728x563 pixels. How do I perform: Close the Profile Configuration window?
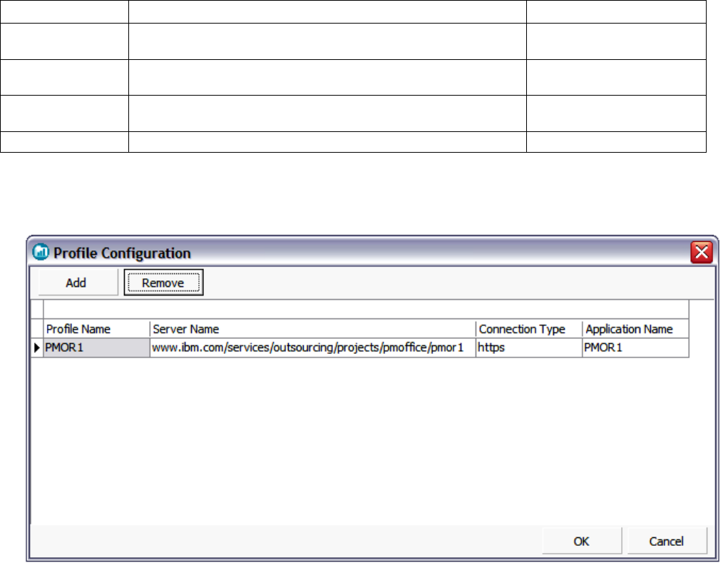pyautogui.click(x=702, y=252)
